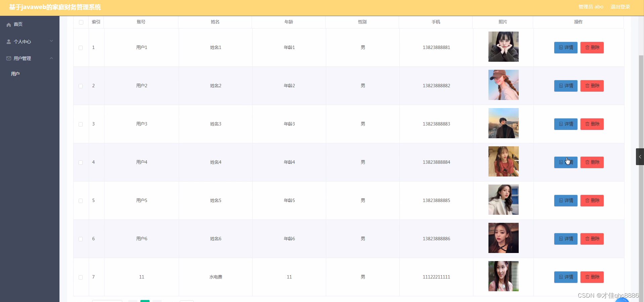644x302 pixels.
Task: Click phone number 13823888884
Action: [436, 162]
